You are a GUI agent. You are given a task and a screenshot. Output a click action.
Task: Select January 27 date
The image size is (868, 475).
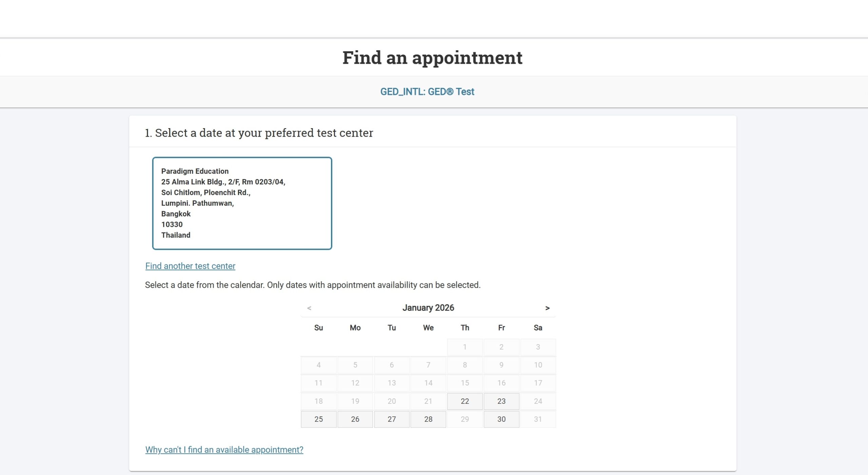[x=392, y=419]
